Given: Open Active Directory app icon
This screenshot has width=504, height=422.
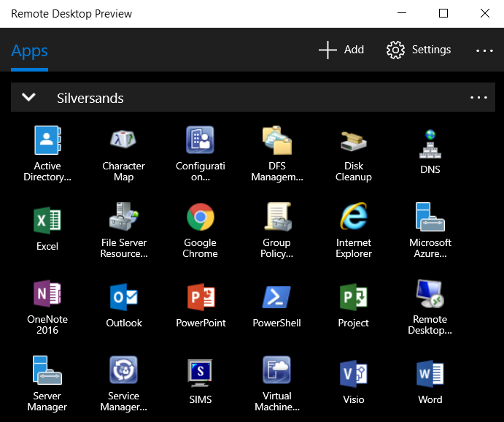Looking at the screenshot, I should (x=47, y=140).
